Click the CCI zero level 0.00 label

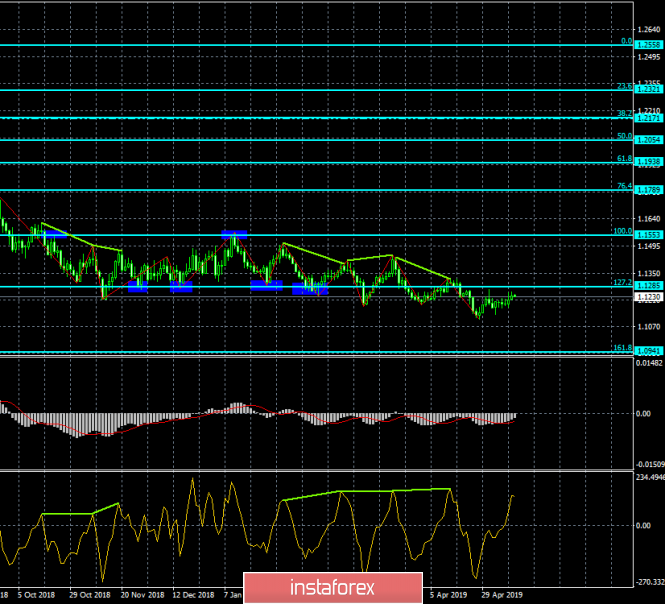tap(643, 526)
